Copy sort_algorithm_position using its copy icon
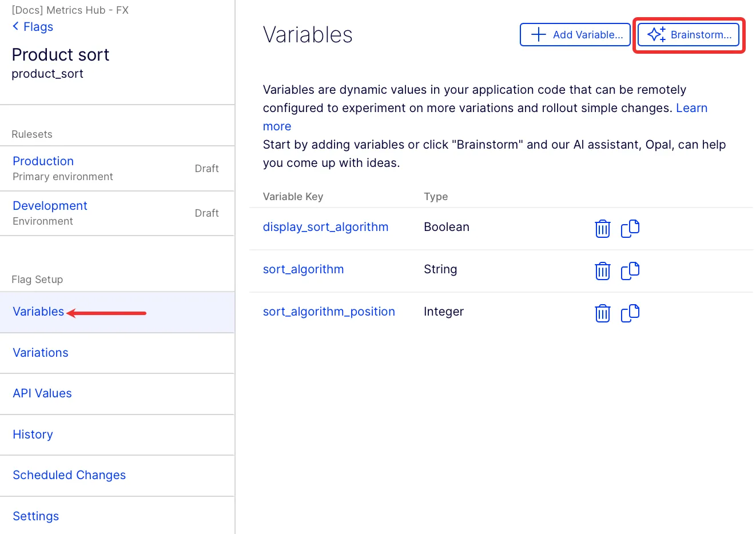This screenshot has width=756, height=534. [630, 313]
